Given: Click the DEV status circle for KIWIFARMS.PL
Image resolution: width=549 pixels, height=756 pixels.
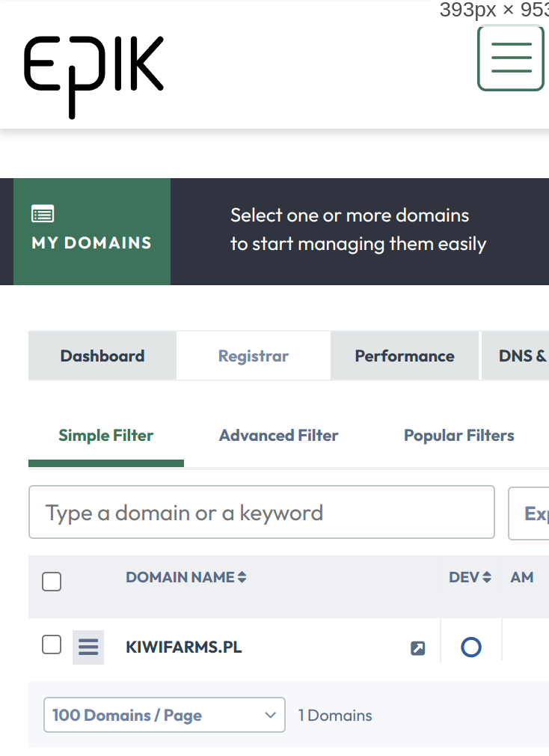Looking at the screenshot, I should coord(471,647).
